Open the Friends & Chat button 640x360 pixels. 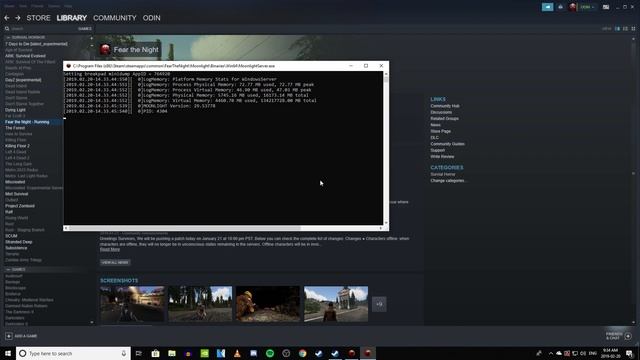[x=619, y=336]
